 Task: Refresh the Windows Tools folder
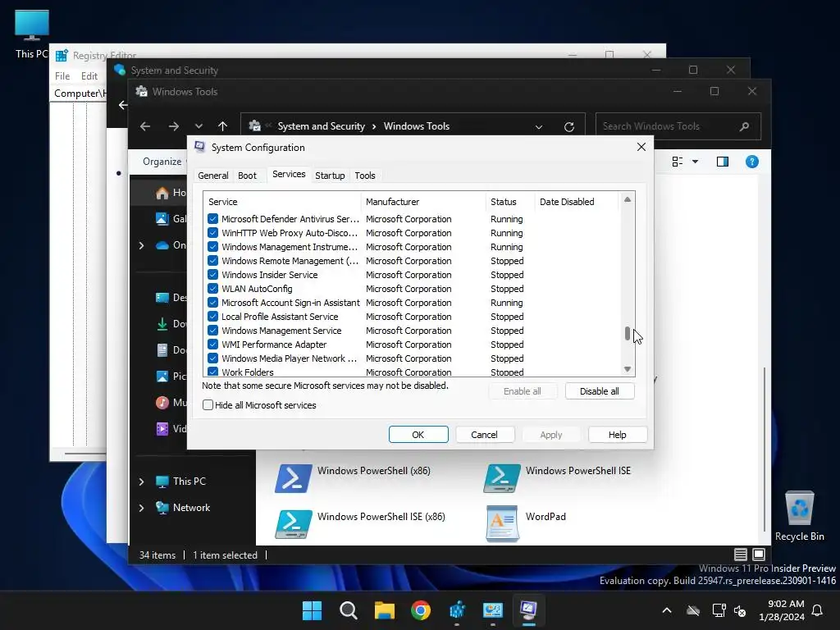point(569,126)
